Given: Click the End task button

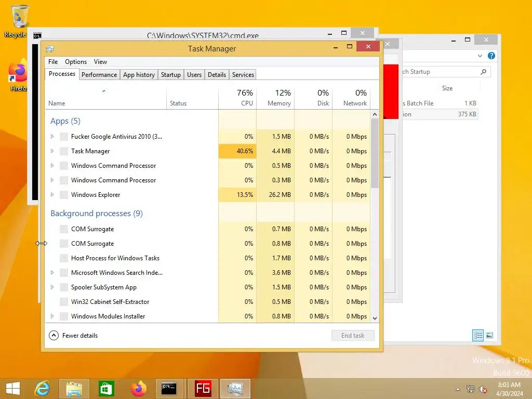Looking at the screenshot, I should (x=353, y=336).
